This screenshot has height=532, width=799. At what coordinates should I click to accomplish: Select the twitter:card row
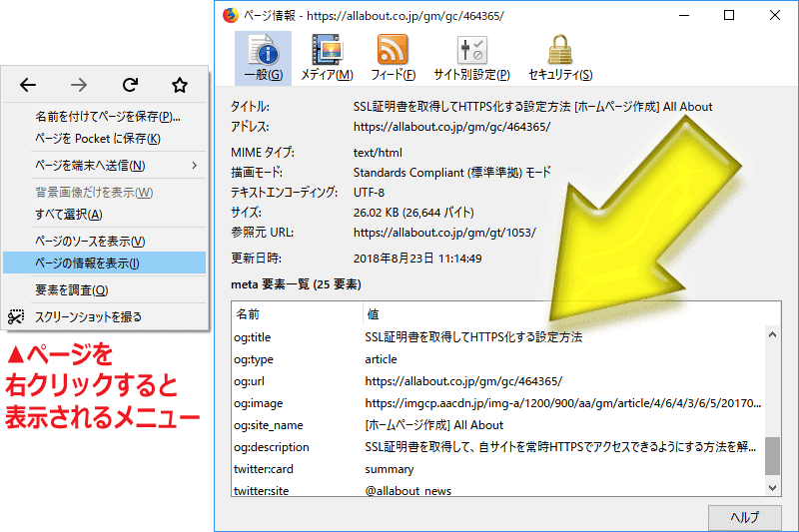(498, 469)
